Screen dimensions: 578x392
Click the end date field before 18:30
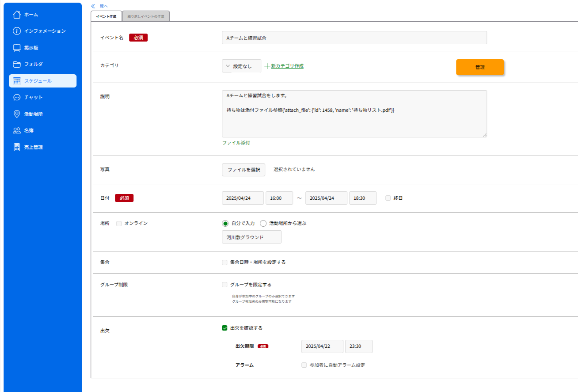326,198
